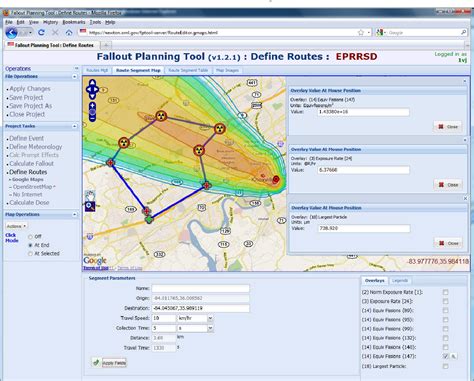Click the map zoom-in plus button
This screenshot has width=474, height=381.
click(92, 106)
